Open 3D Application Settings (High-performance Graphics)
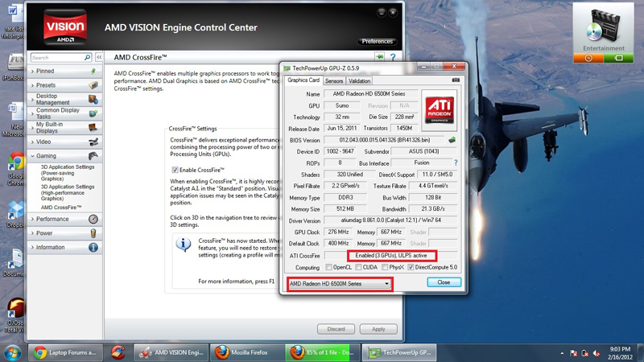 tap(68, 192)
